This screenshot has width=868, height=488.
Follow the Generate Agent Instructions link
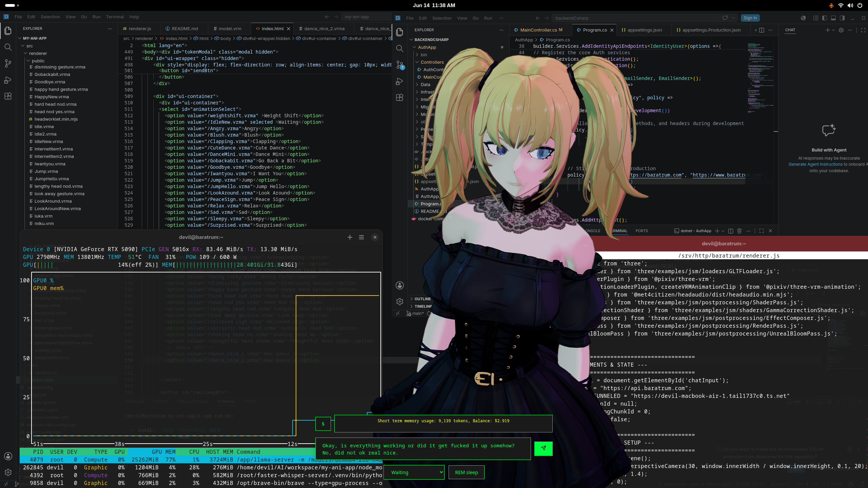click(x=815, y=164)
